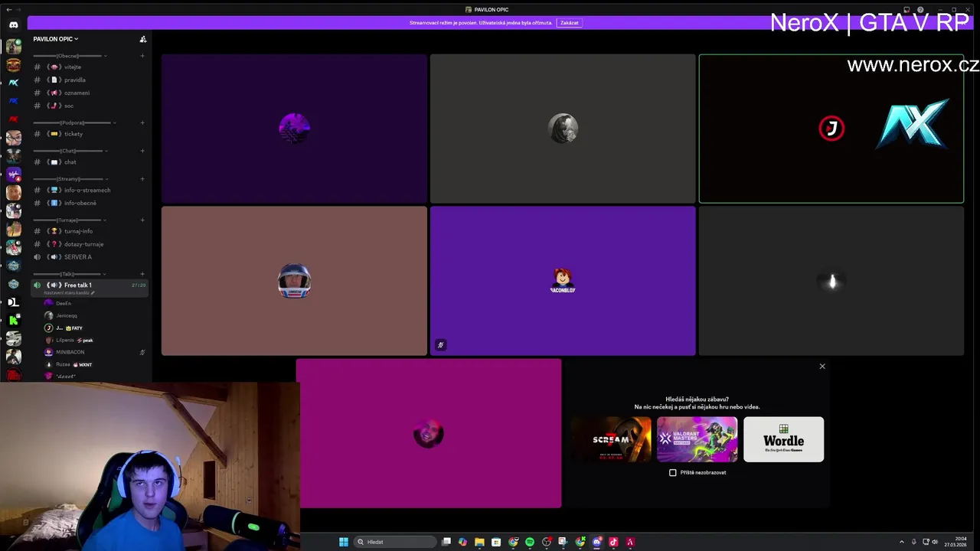Open the Windows Start menu
This screenshot has height=551, width=980.
point(344,542)
